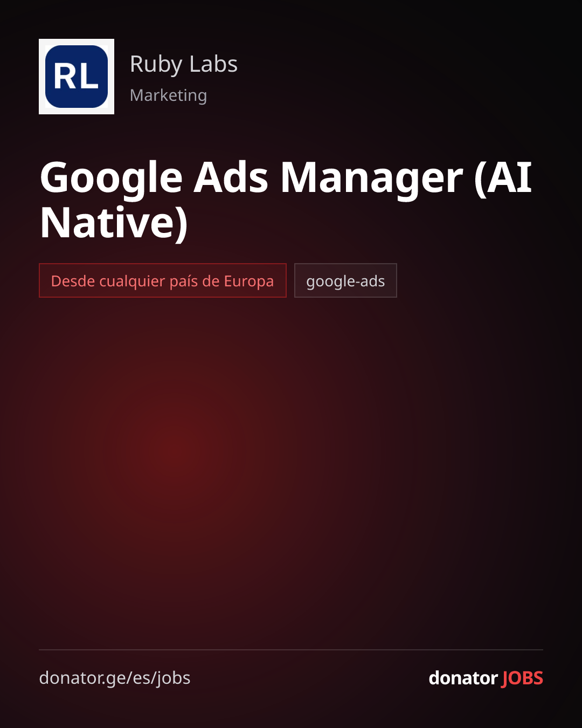The width and height of the screenshot is (582, 728).
Task: Open the donator.ge/es/jobs link
Action: click(x=115, y=678)
